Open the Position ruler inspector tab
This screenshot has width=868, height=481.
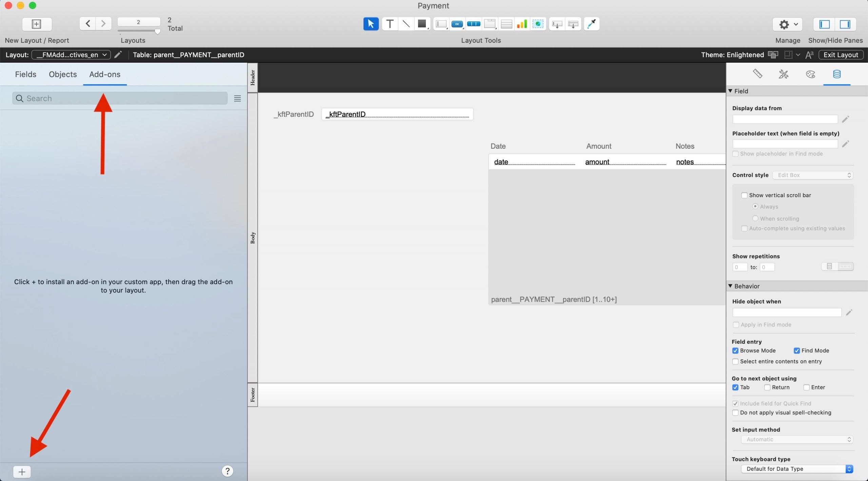point(757,74)
